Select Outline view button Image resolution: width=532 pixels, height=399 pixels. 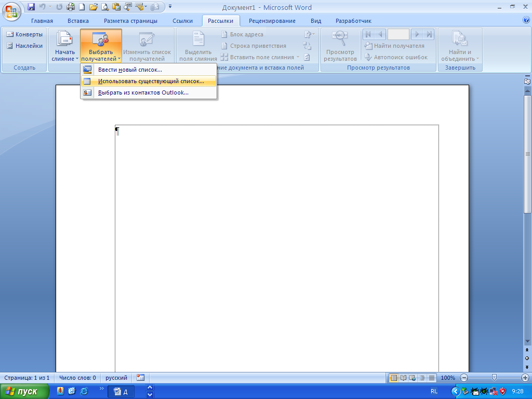(x=422, y=378)
